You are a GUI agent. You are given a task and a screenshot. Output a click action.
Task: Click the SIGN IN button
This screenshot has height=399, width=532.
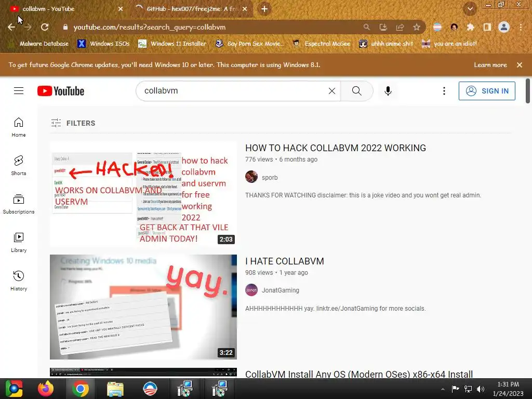[487, 91]
